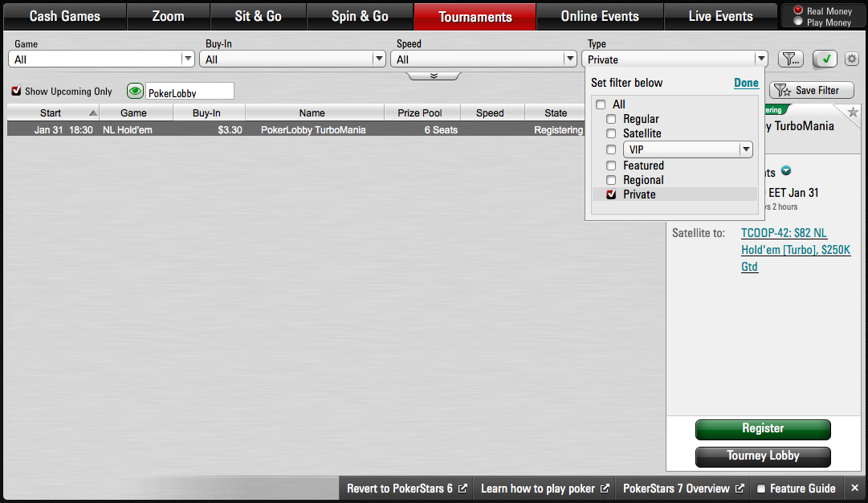Close the bottom bar with X
This screenshot has height=503, width=868.
tap(854, 488)
